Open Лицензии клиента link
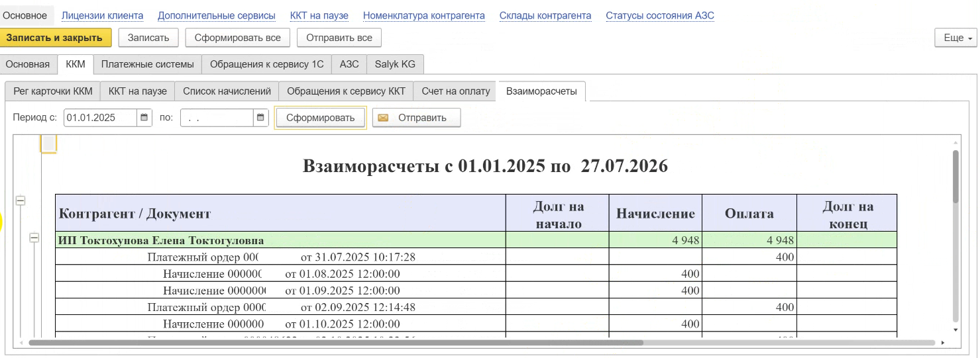980x358 pixels. (102, 15)
